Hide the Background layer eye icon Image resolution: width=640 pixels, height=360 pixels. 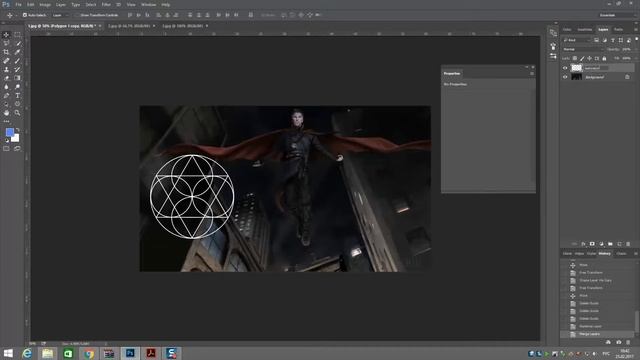565,77
